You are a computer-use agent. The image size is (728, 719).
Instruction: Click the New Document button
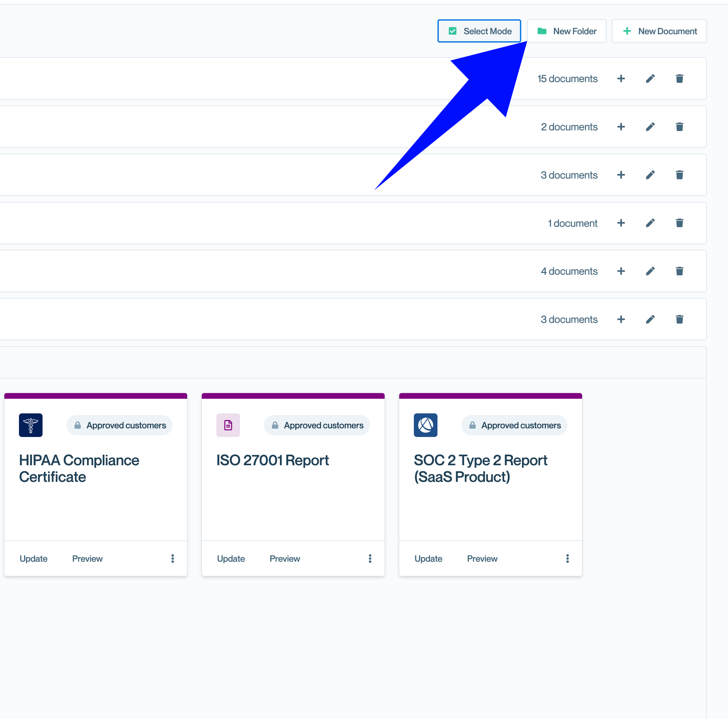659,31
